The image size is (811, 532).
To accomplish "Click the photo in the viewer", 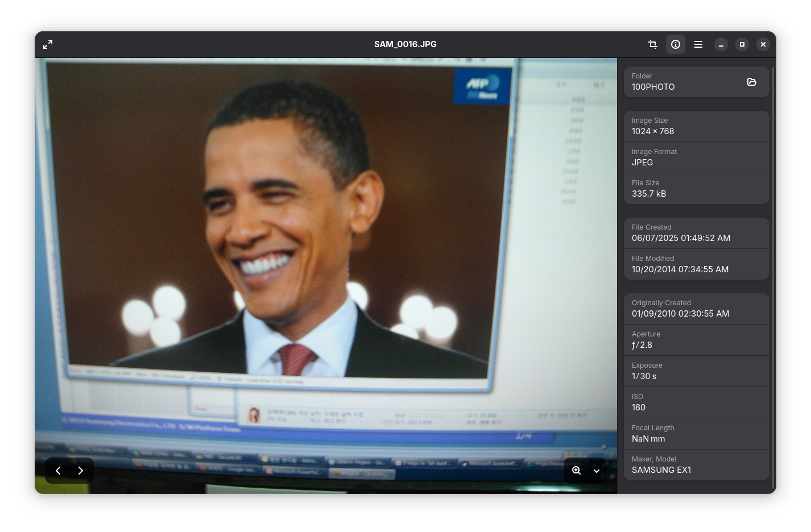I will [326, 276].
